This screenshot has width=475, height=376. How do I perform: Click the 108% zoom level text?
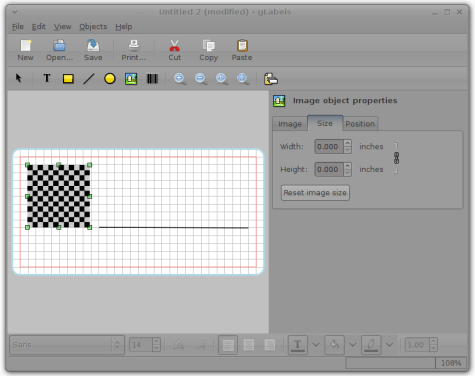click(451, 363)
